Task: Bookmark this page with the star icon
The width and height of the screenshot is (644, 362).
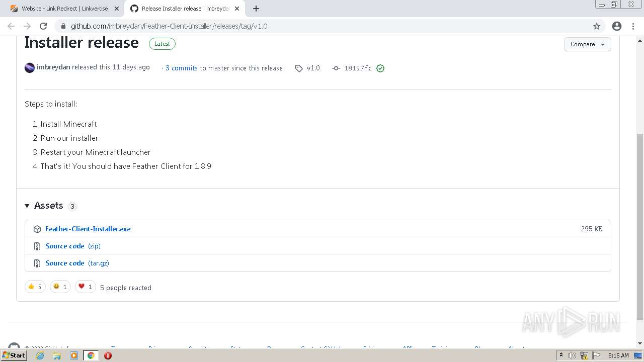Action: pyautogui.click(x=597, y=26)
